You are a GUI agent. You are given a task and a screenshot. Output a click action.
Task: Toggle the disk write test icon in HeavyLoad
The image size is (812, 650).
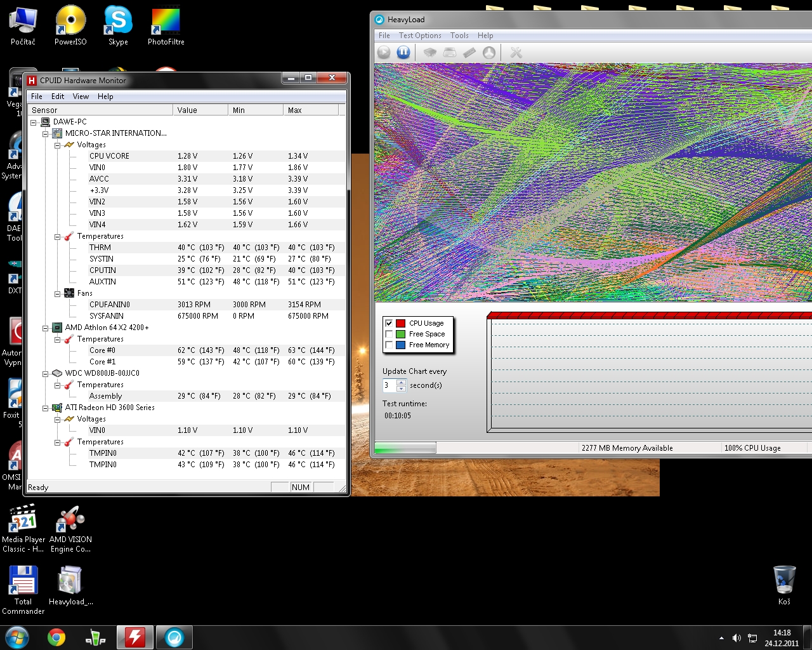click(450, 53)
